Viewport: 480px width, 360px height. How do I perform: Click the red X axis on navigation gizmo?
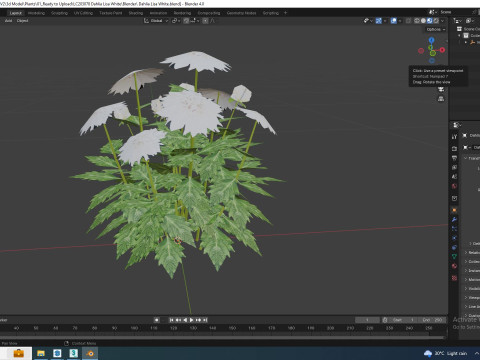[x=442, y=50]
